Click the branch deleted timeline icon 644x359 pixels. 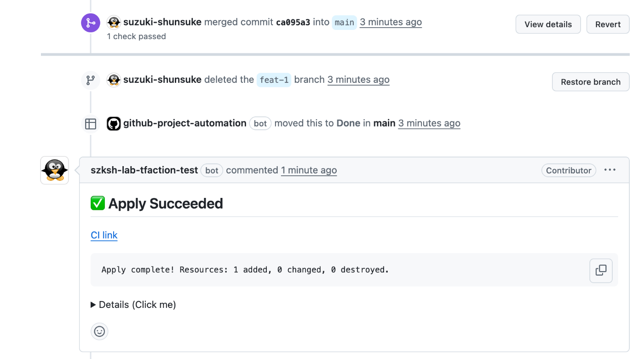pyautogui.click(x=91, y=80)
